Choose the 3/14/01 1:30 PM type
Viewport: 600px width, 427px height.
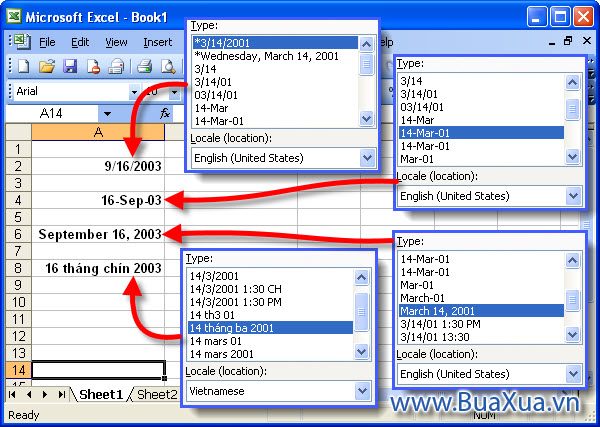pyautogui.click(x=481, y=324)
